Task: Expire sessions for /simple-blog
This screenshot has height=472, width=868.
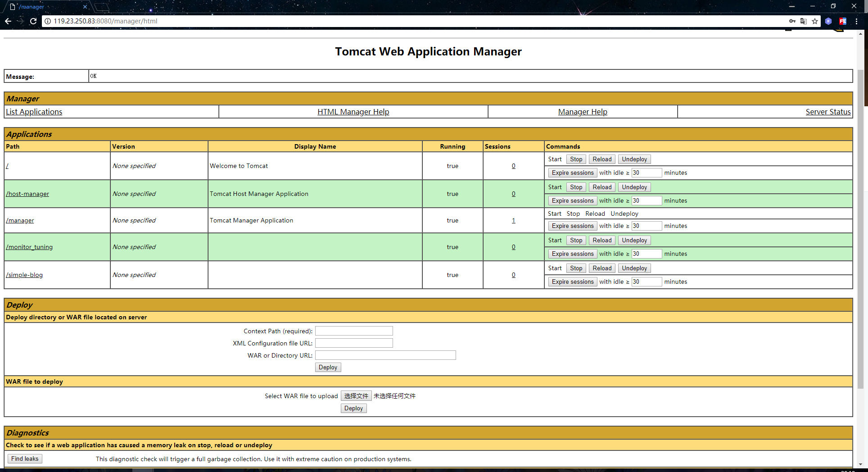Action: coord(573,281)
